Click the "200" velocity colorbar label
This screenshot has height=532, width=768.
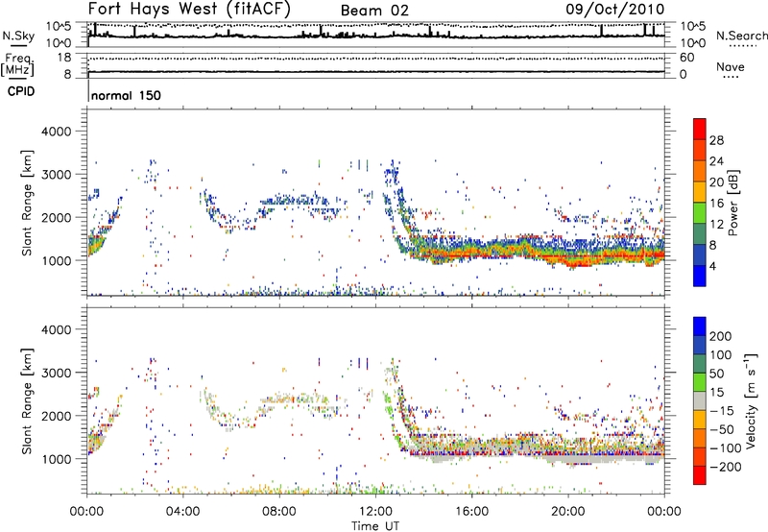(721, 336)
